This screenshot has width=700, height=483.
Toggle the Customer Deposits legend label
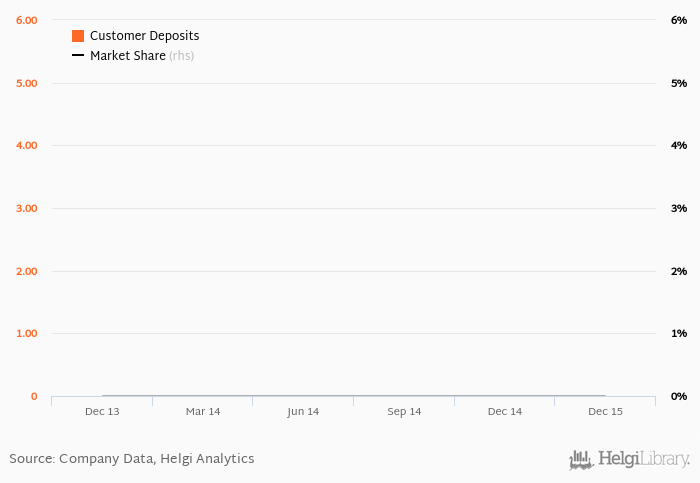pyautogui.click(x=144, y=36)
